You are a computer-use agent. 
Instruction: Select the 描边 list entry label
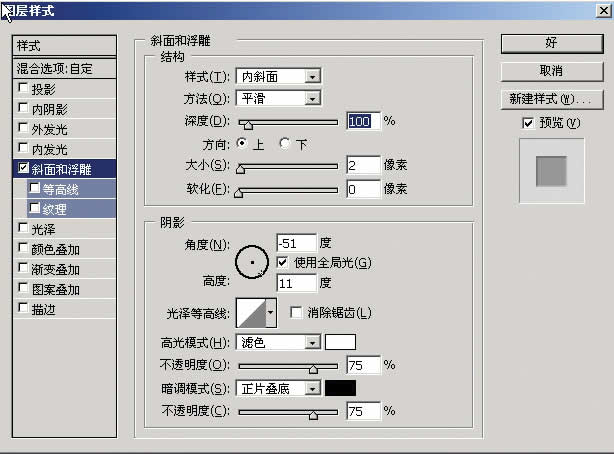click(43, 309)
